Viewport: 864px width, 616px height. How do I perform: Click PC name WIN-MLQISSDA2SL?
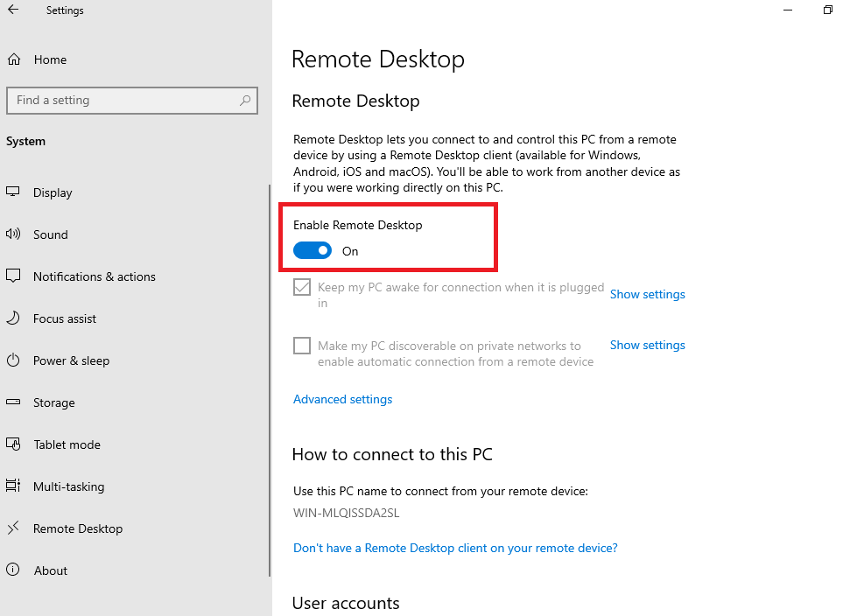pos(346,513)
